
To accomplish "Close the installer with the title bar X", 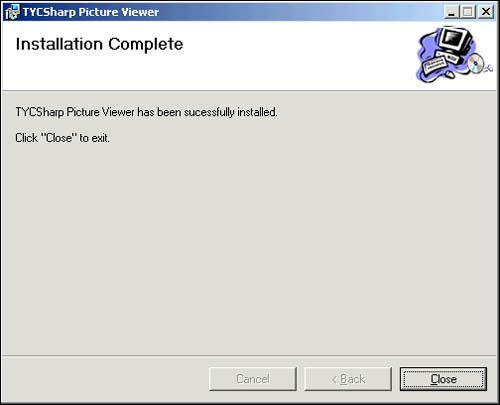I will (486, 12).
